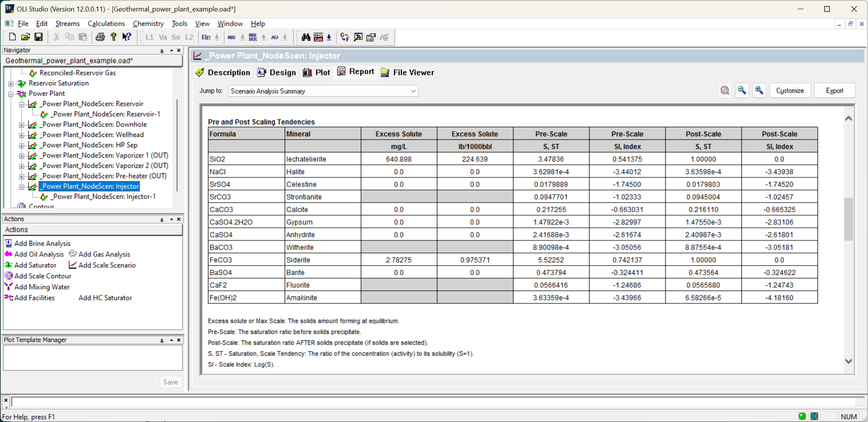Expand the NodeScen: HP Sep node

[x=22, y=145]
